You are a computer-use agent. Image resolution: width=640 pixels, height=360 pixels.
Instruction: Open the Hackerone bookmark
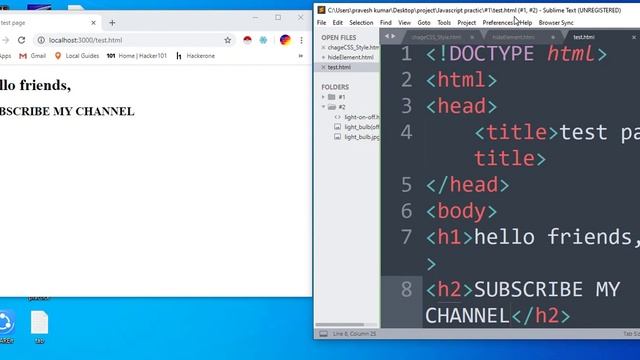click(196, 56)
